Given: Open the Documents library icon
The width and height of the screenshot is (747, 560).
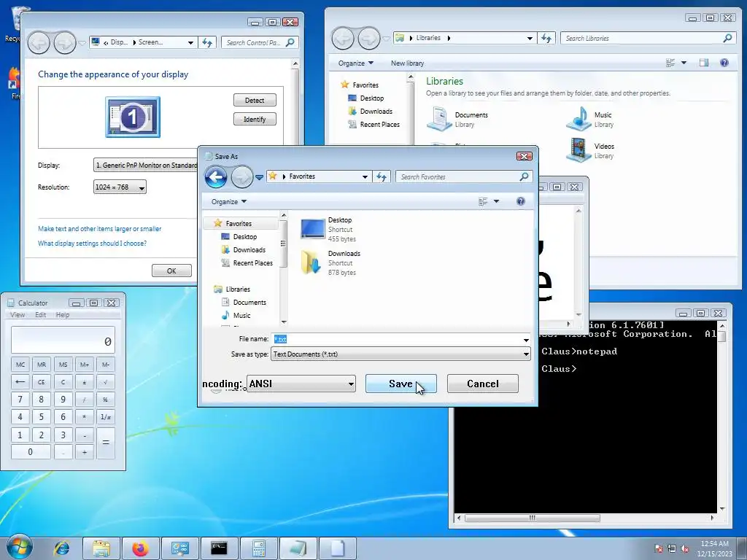Looking at the screenshot, I should click(x=438, y=119).
